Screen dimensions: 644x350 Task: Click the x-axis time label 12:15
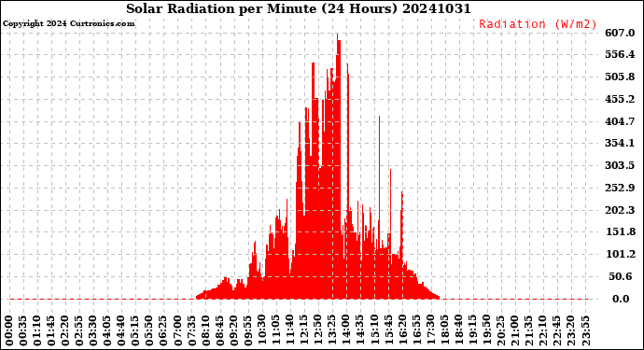[304, 331]
